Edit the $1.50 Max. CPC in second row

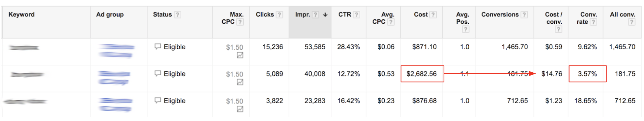(234, 74)
